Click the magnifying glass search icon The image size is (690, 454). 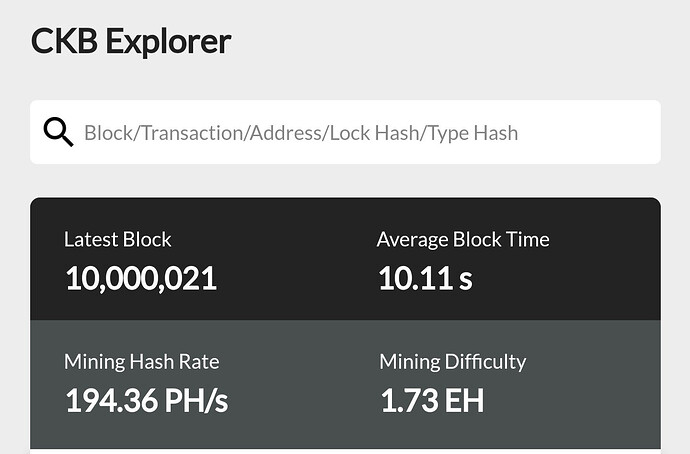click(59, 132)
